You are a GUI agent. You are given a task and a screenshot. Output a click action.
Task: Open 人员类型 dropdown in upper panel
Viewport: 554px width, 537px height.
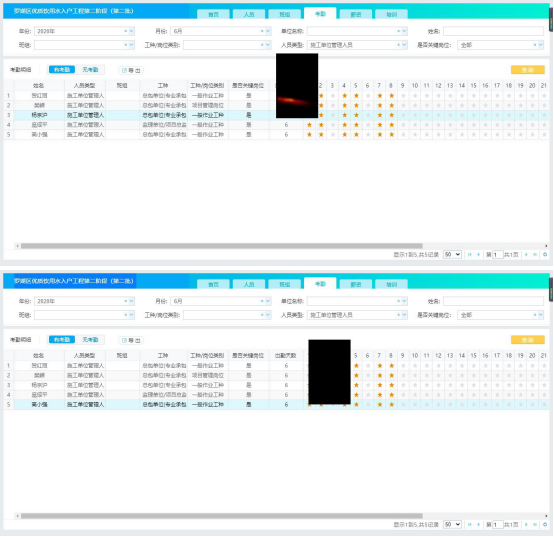tap(405, 45)
